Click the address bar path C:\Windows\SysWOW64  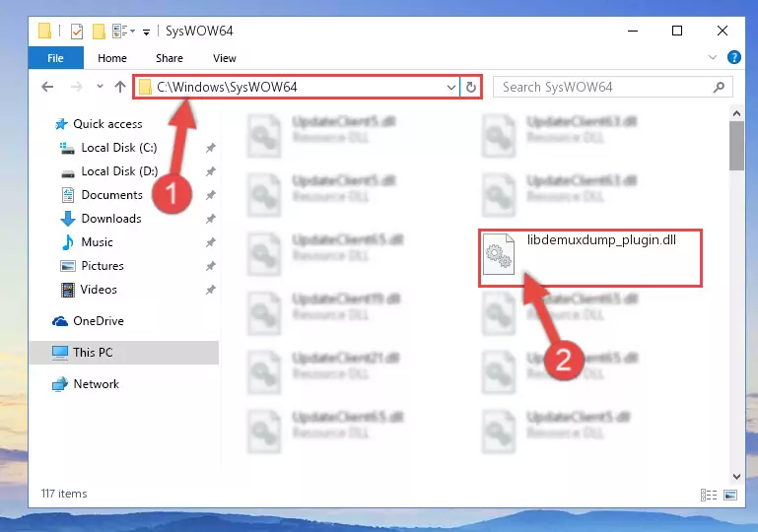point(227,87)
